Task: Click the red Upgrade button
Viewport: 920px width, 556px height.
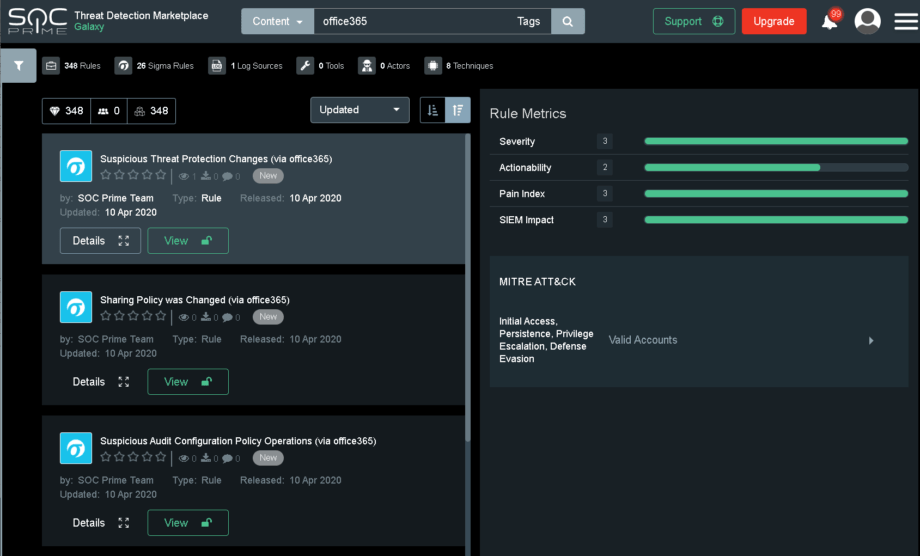Action: point(774,21)
